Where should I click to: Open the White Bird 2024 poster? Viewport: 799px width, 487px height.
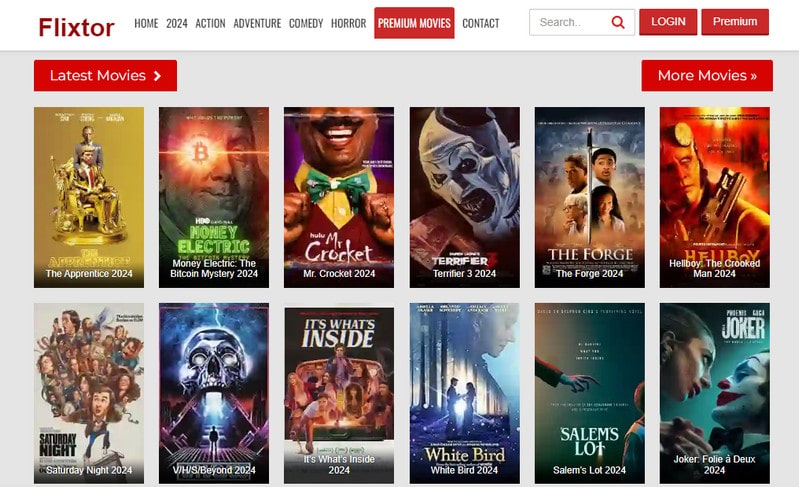coord(465,393)
